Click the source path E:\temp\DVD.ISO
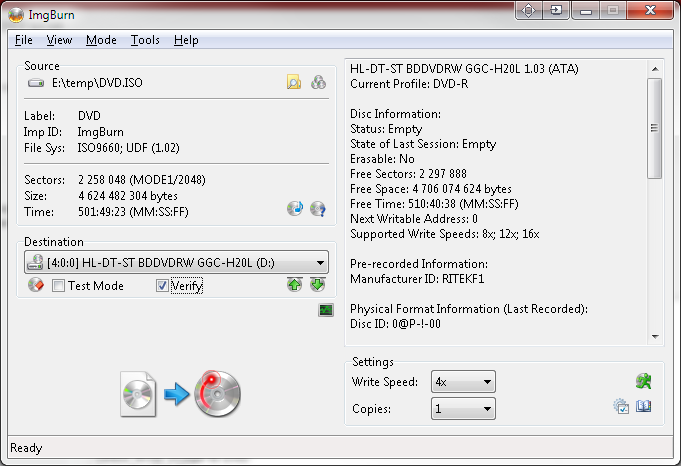Viewport: 681px width, 466px height. 97,83
